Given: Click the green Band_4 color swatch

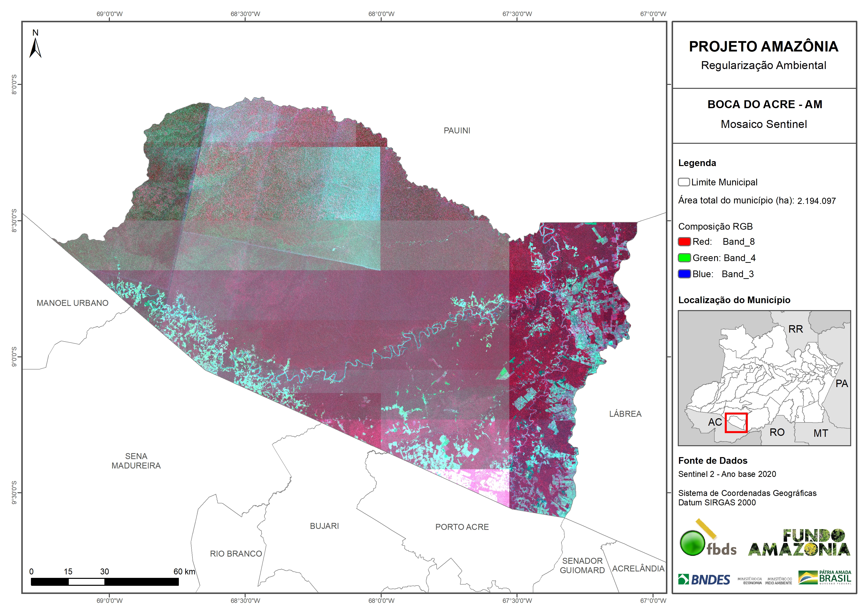Looking at the screenshot, I should pyautogui.click(x=684, y=258).
